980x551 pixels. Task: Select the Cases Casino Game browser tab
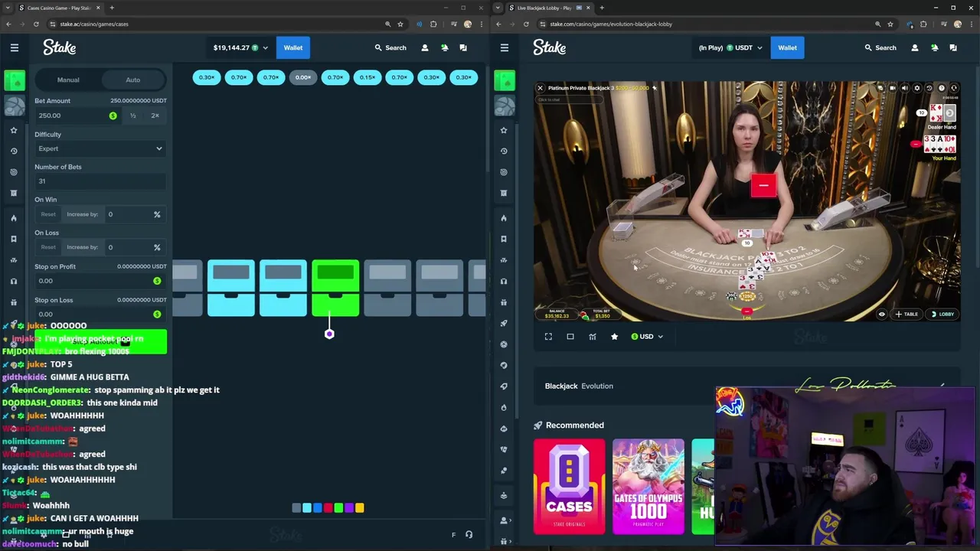60,8
